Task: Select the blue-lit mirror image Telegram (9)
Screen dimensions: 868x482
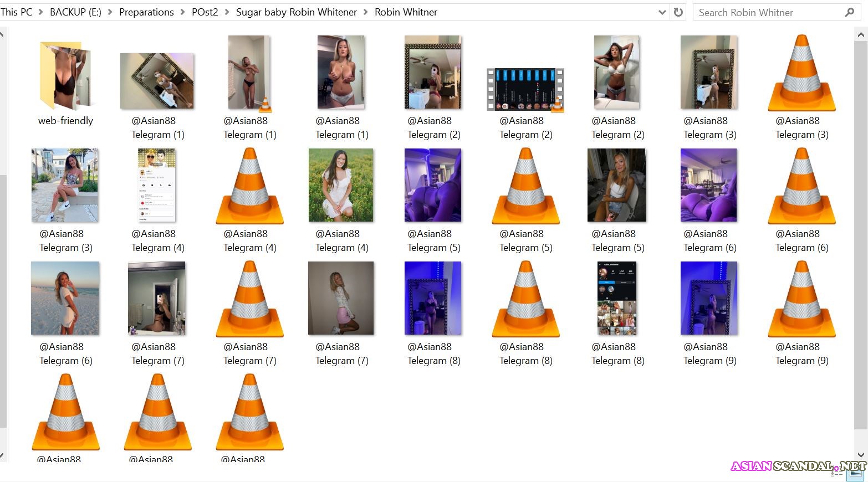Action: click(x=709, y=298)
